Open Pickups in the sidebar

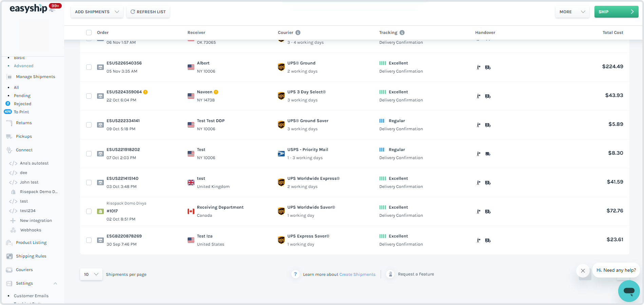point(24,136)
